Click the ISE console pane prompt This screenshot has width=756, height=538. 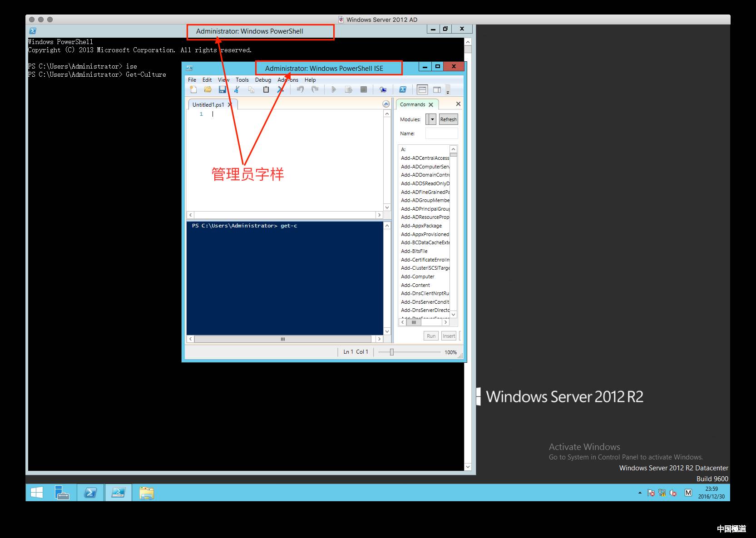(244, 226)
